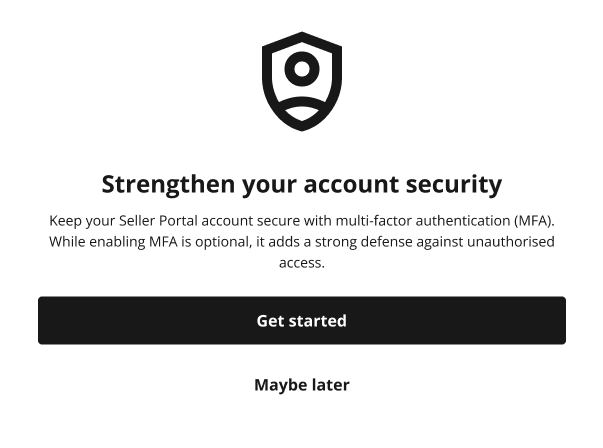
Task: Click 'unauthorised' in the description
Action: pyautogui.click(x=511, y=242)
